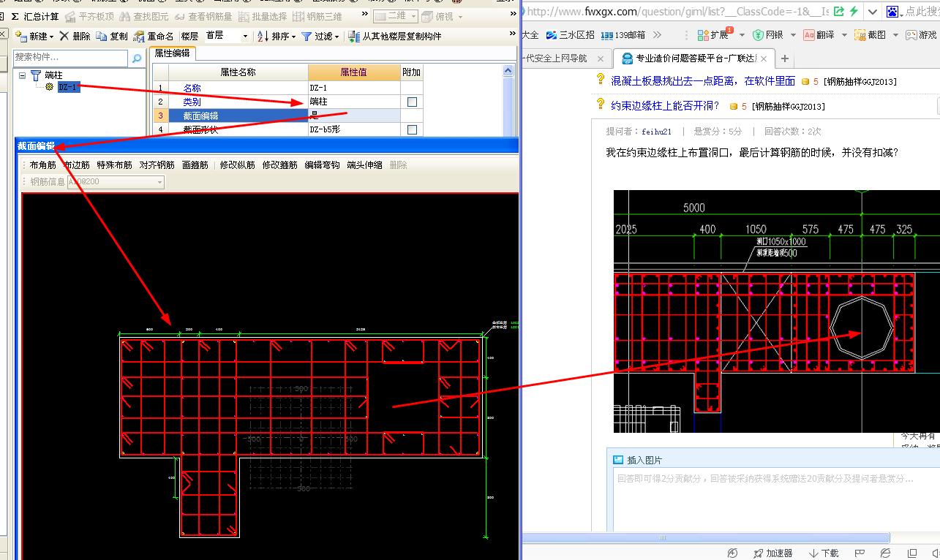The height and width of the screenshot is (560, 940).
Task: Click the 下载 status bar button
Action: (x=824, y=553)
